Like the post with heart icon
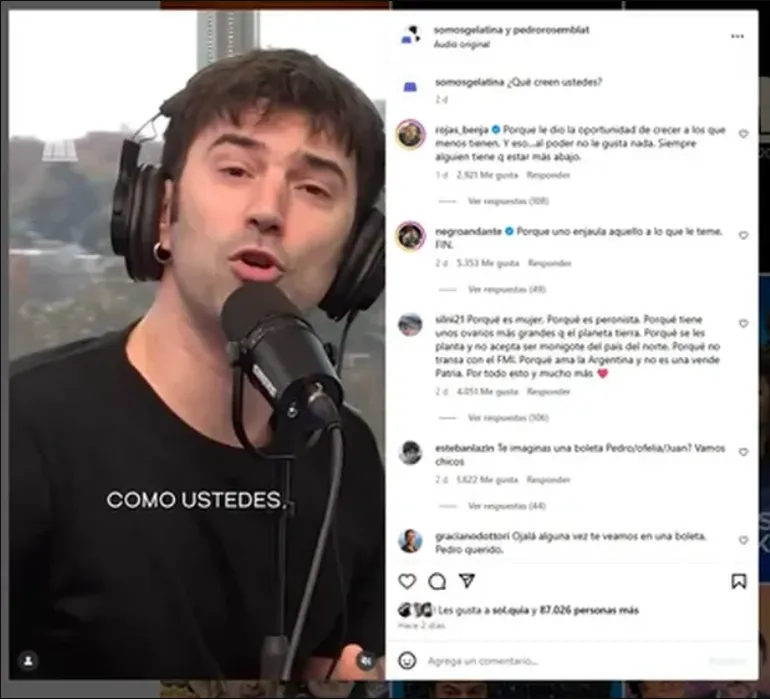The image size is (770, 699). [407, 581]
